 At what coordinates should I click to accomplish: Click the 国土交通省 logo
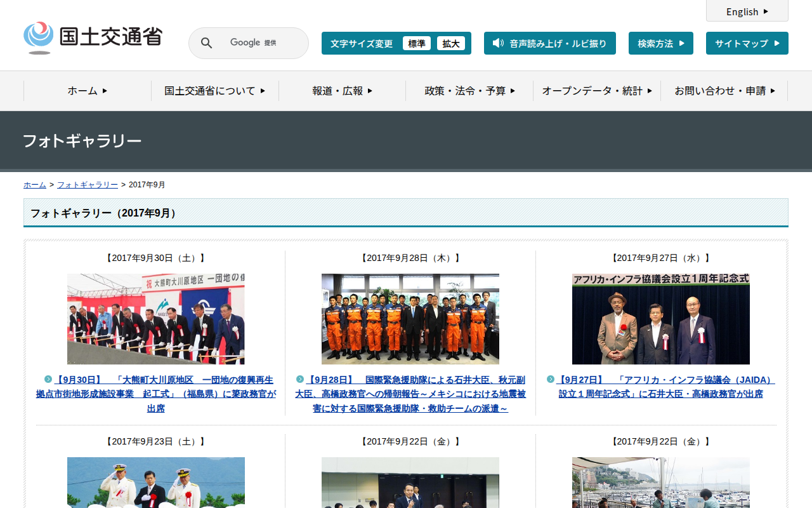pyautogui.click(x=93, y=38)
